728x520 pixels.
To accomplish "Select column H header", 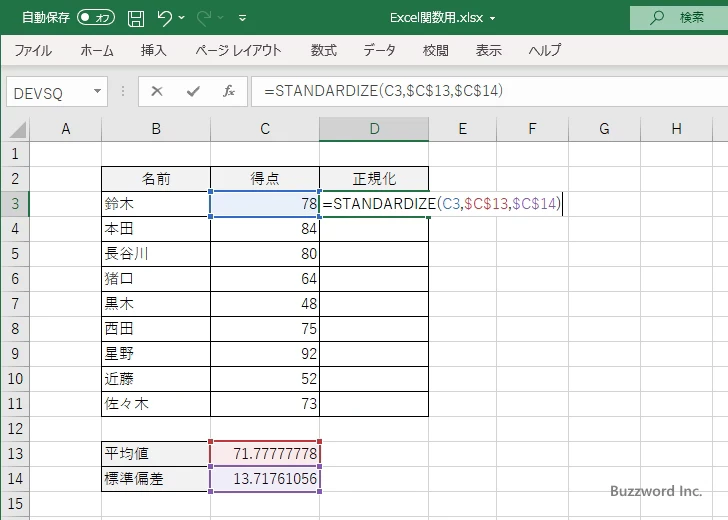I will pyautogui.click(x=676, y=129).
